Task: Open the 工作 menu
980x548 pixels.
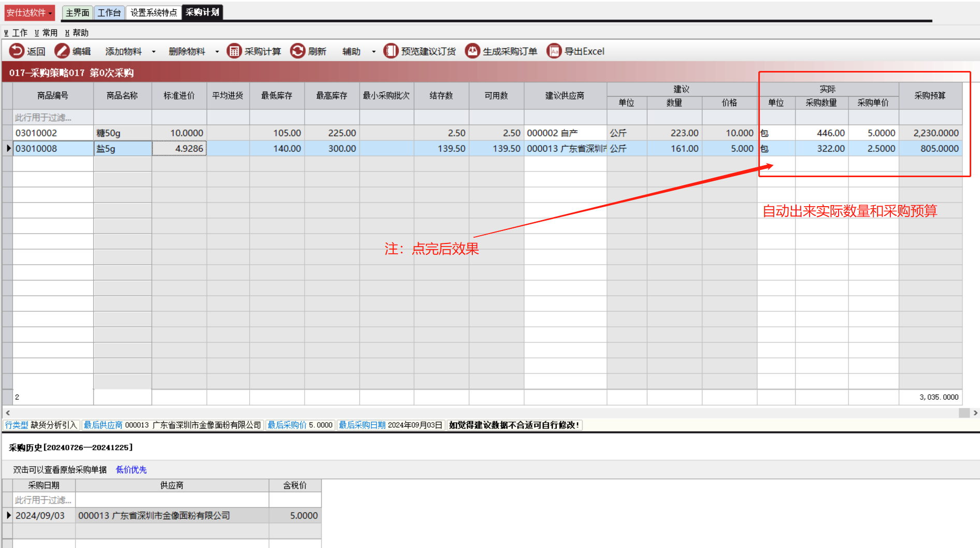Action: (16, 33)
